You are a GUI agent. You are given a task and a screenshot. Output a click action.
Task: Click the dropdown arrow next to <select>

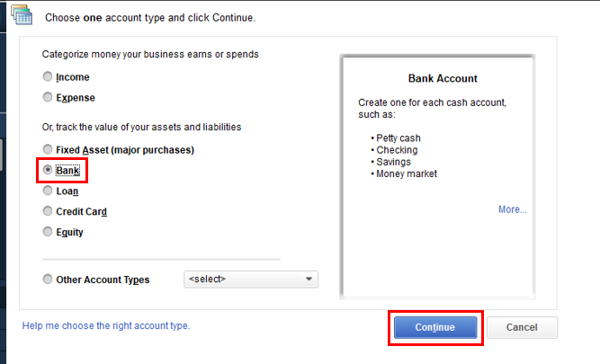click(309, 280)
